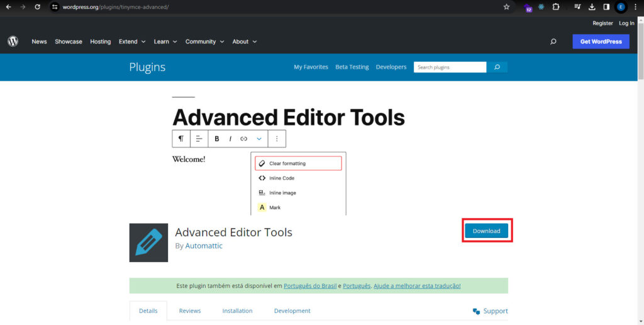Click the site search magnifier in navigation
The height and width of the screenshot is (325, 644).
553,42
